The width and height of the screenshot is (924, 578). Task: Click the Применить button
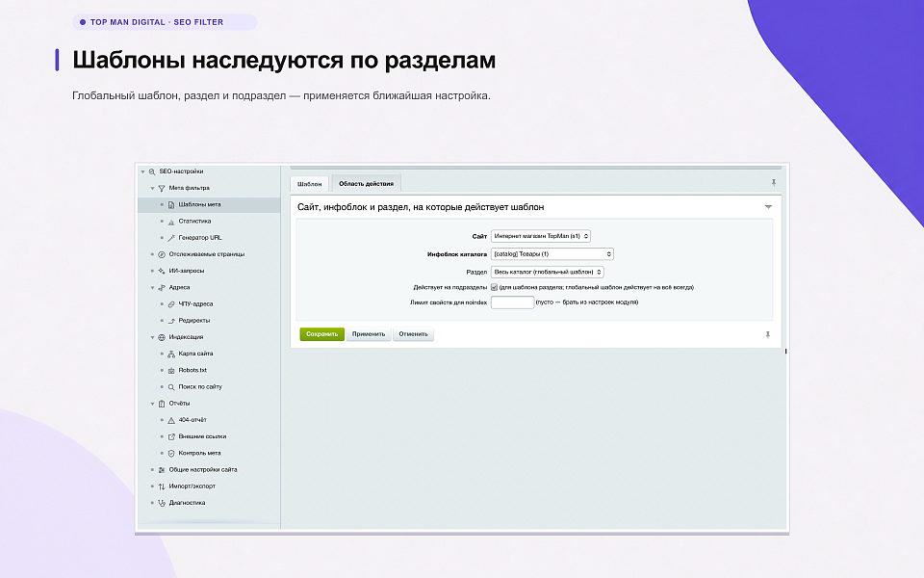click(369, 334)
